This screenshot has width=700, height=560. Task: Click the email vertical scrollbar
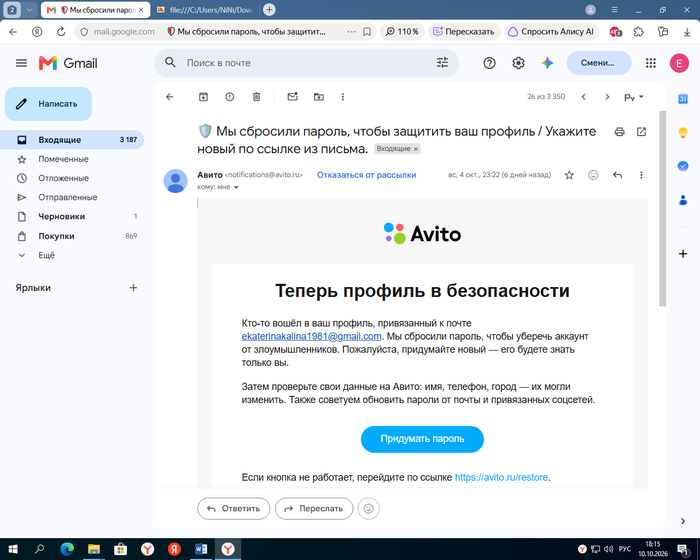[x=662, y=209]
